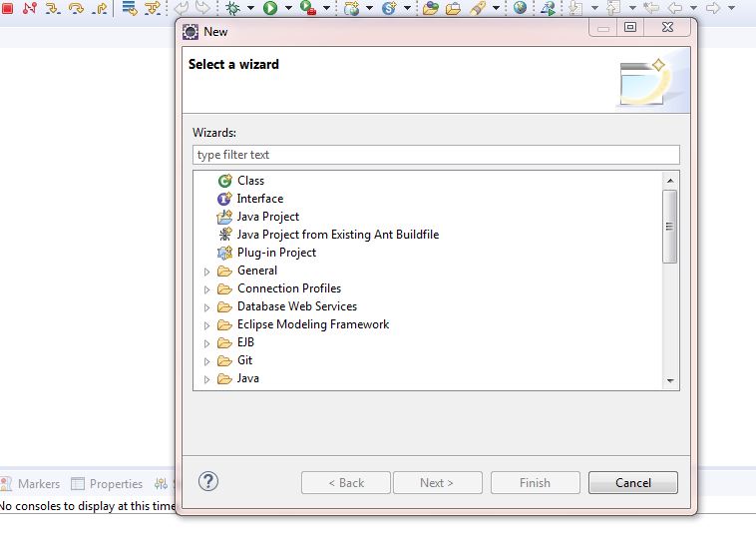Click the Step Over icon
This screenshot has width=756, height=557.
coord(76,8)
